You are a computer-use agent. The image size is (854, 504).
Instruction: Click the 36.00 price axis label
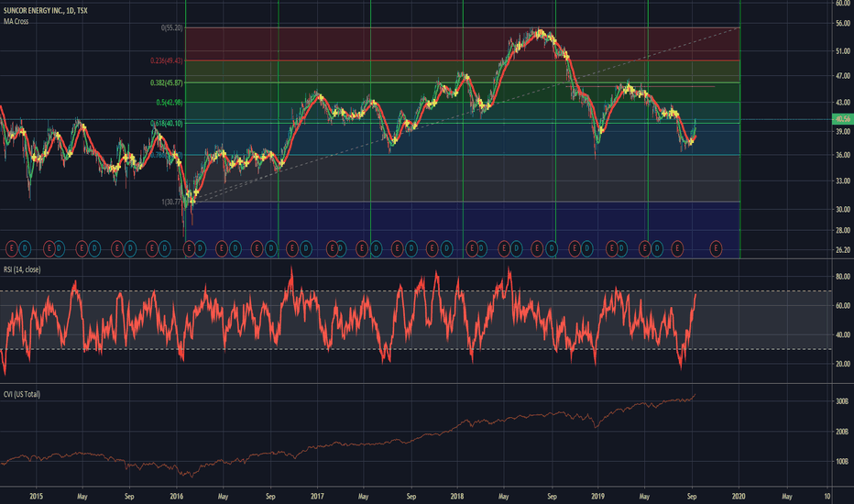coord(843,155)
